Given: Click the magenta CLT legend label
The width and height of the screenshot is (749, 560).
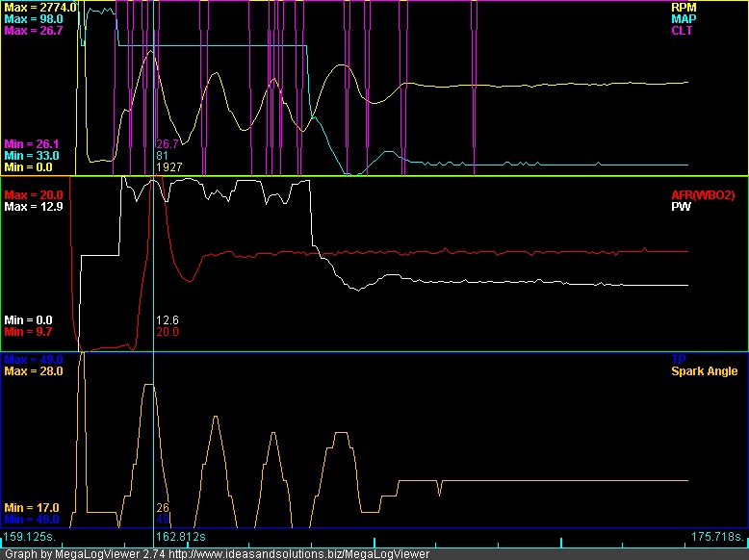Looking at the screenshot, I should coord(683,30).
